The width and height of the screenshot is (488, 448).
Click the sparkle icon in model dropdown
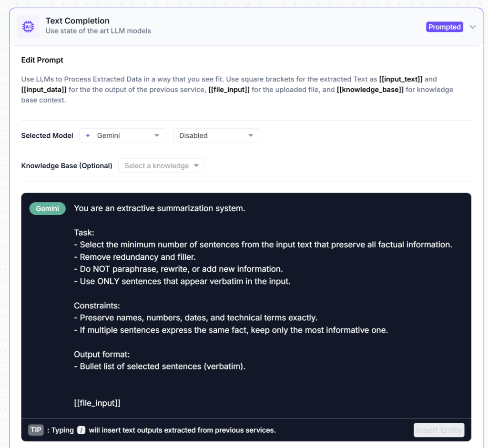pyautogui.click(x=88, y=136)
